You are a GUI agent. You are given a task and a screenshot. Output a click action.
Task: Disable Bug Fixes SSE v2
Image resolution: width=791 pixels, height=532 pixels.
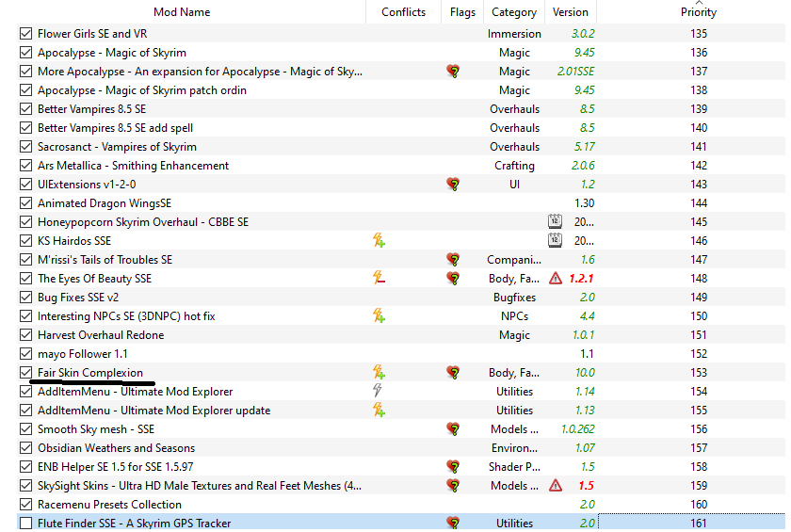pos(25,298)
